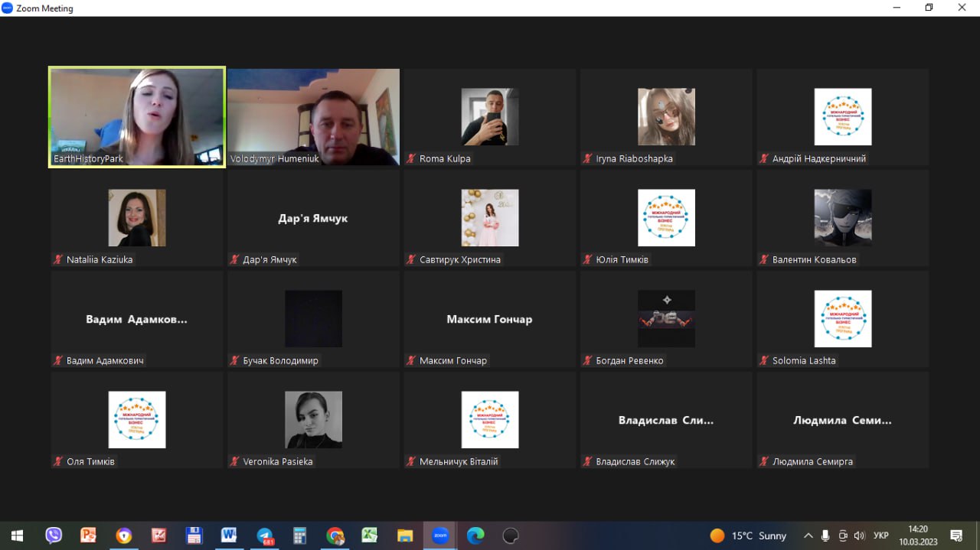The image size is (980, 550).
Task: Open the notification center
Action: coord(956,535)
